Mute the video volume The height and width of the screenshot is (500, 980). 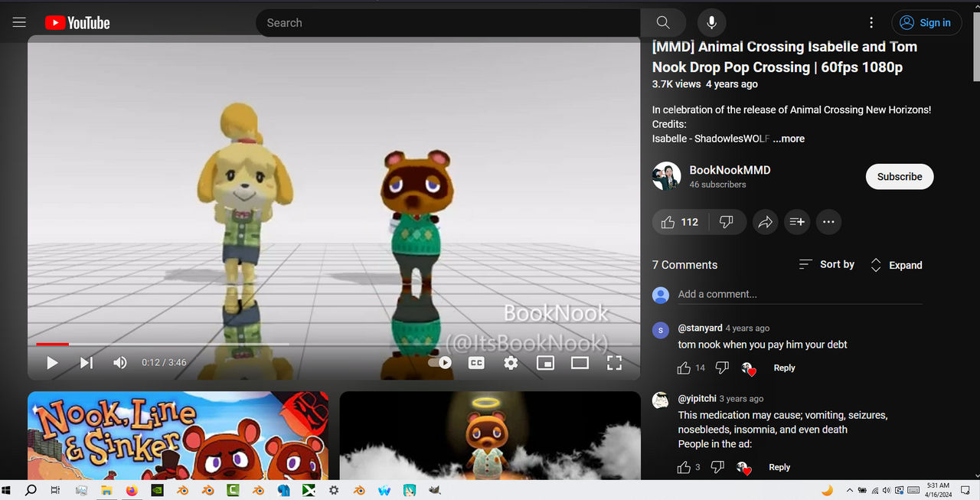click(x=120, y=363)
